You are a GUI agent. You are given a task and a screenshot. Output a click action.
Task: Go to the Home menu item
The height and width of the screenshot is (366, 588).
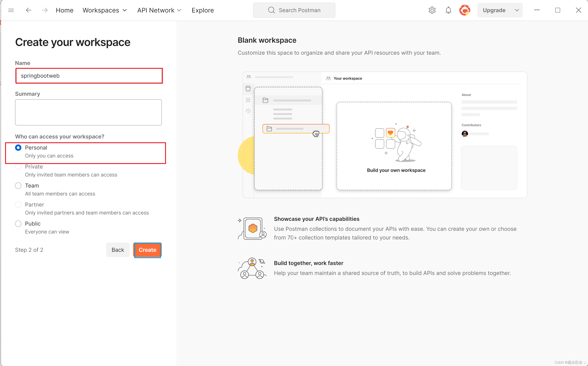pos(65,10)
